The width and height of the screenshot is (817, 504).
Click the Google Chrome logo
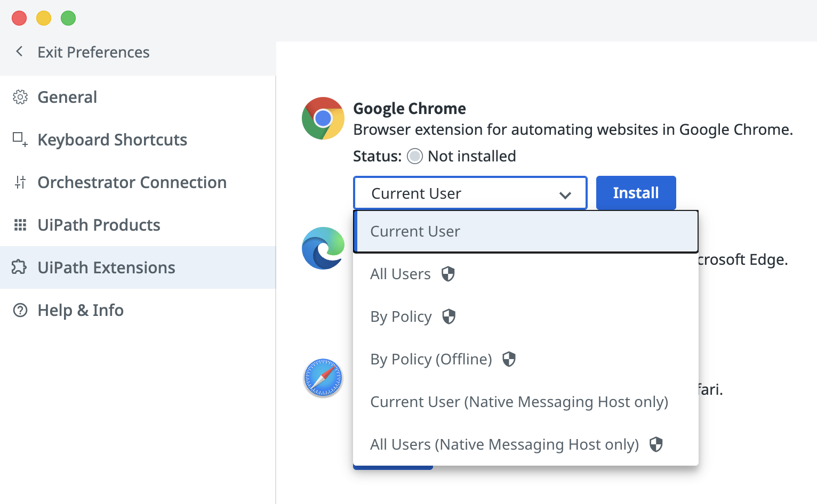tap(323, 118)
